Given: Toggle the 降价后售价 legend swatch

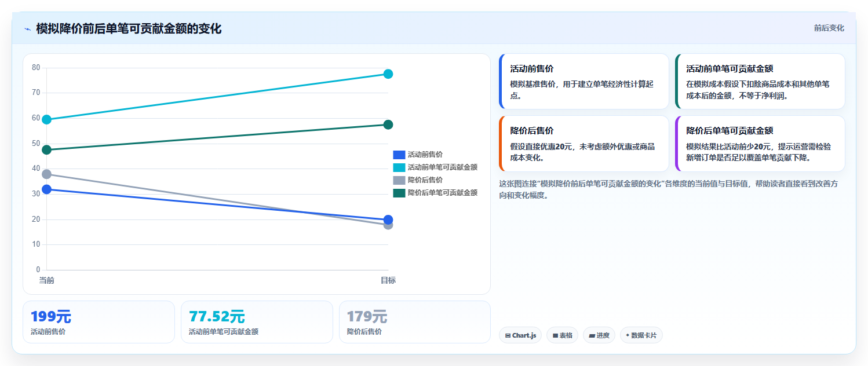Looking at the screenshot, I should pos(399,180).
